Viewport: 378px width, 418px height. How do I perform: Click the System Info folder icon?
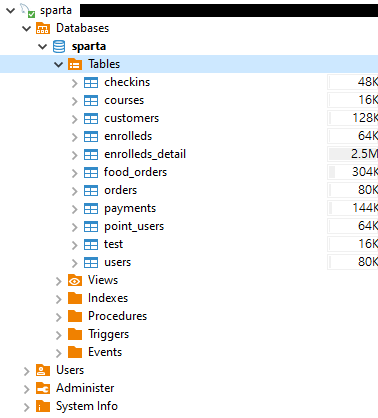pyautogui.click(x=43, y=406)
